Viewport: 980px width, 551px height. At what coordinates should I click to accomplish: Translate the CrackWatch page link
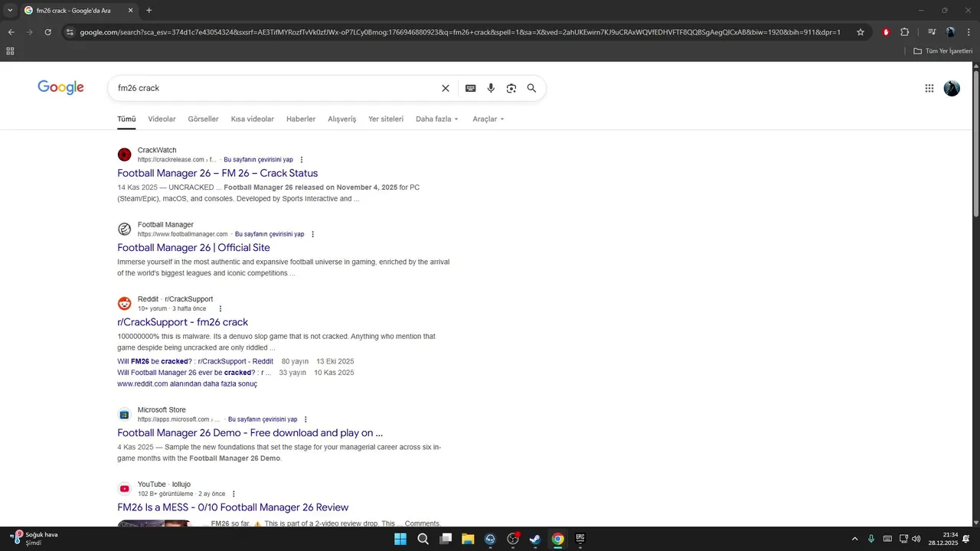258,160
